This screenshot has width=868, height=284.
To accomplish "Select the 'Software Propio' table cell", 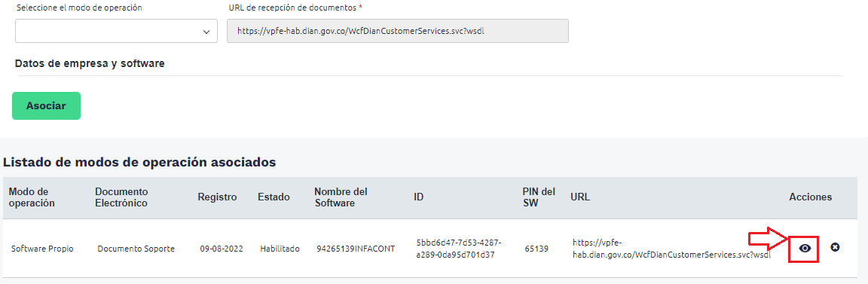I will click(42, 249).
